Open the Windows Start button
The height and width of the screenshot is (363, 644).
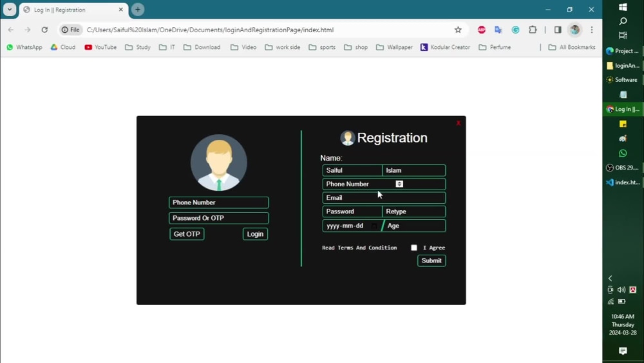coord(623,7)
